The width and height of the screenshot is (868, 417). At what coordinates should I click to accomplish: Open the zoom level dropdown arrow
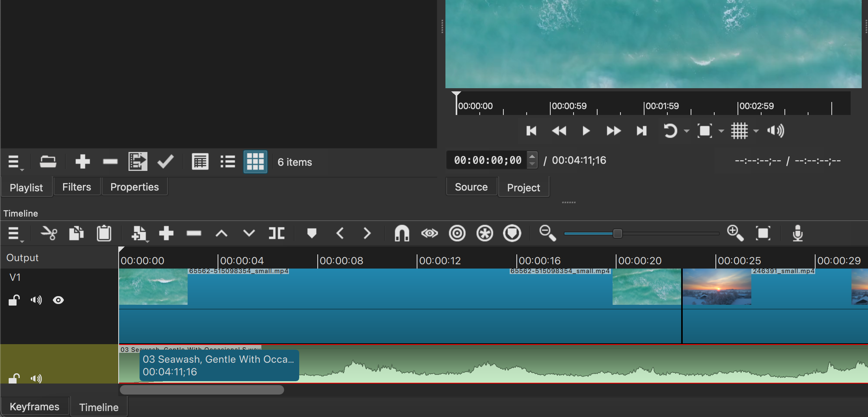[721, 131]
